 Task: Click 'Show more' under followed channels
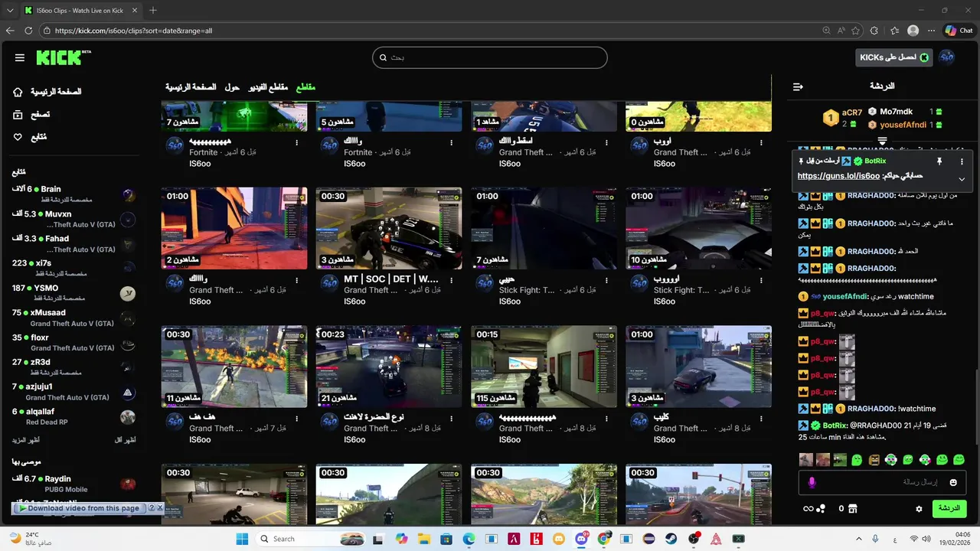(x=26, y=440)
